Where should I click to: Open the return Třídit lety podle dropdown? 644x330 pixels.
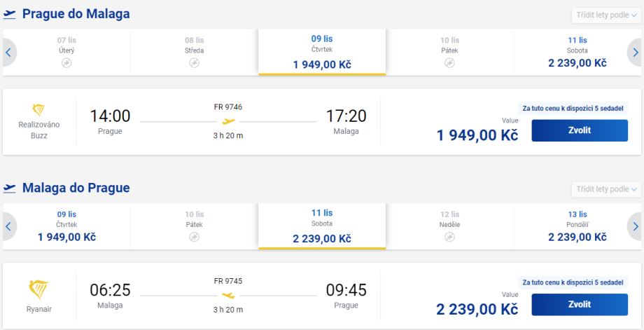click(606, 189)
